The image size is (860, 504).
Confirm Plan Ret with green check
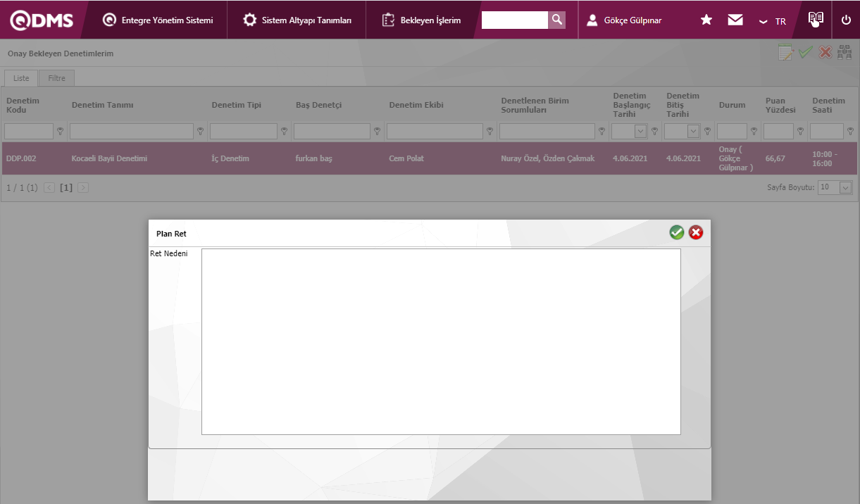tap(677, 232)
